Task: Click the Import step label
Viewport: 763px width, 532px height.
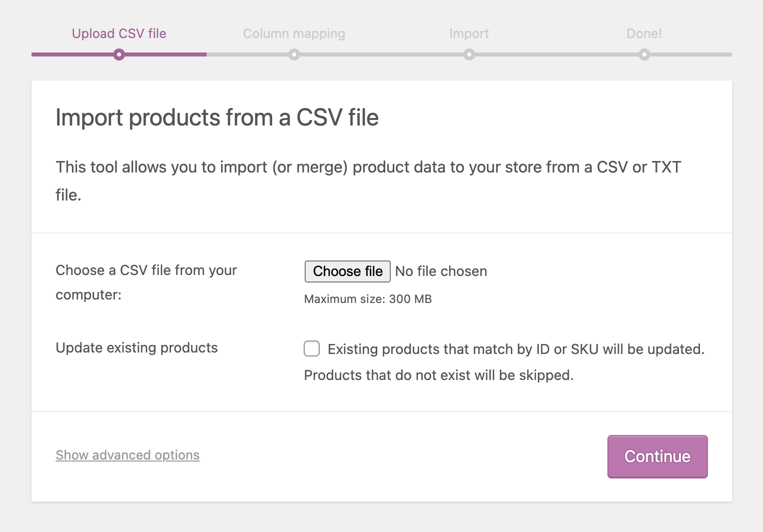Action: [469, 33]
